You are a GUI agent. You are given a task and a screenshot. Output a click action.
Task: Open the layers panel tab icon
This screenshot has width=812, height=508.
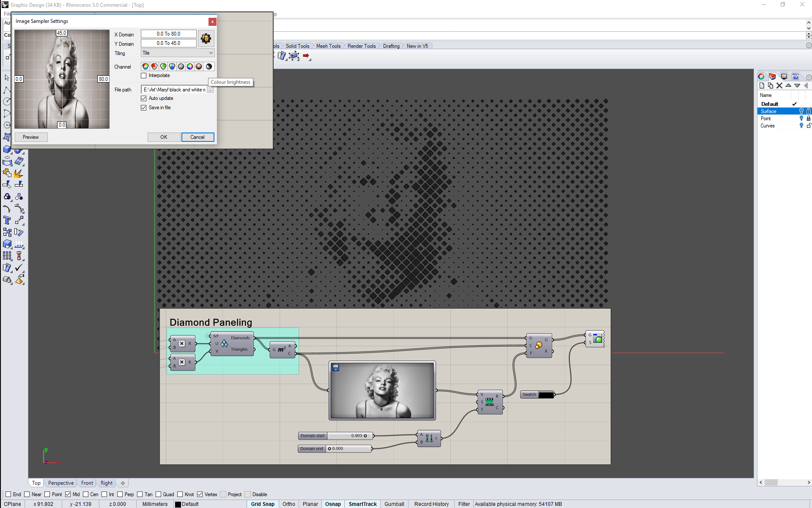[x=773, y=77]
